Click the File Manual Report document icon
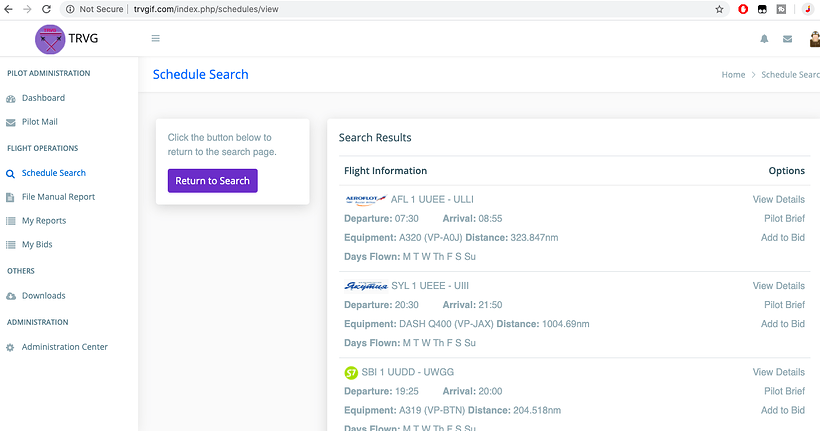This screenshot has width=820, height=431. (10, 197)
